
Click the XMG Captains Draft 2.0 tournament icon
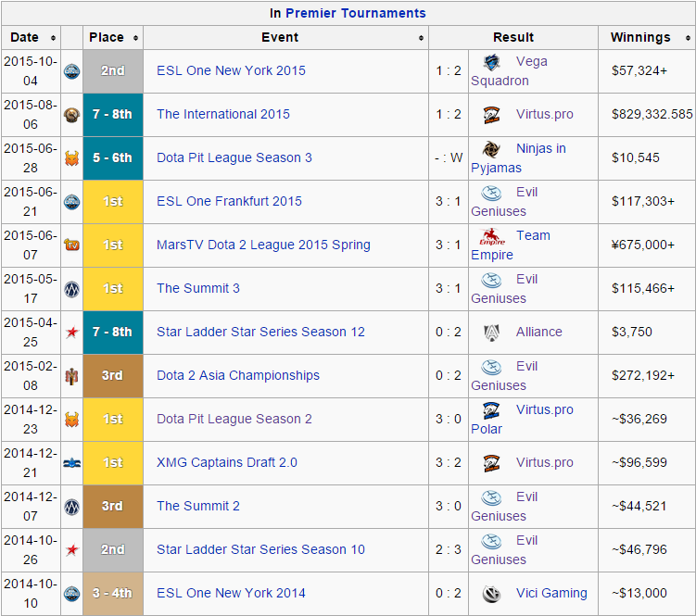pos(71,463)
